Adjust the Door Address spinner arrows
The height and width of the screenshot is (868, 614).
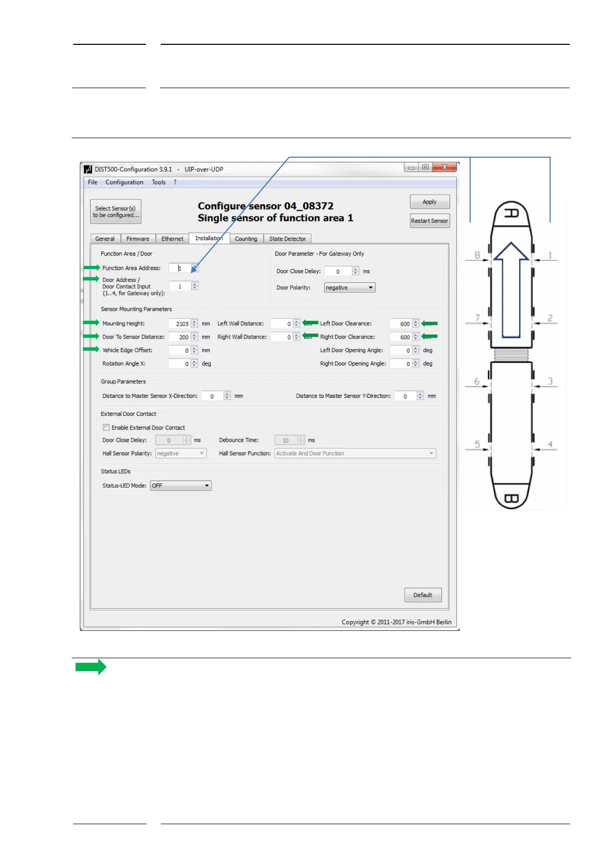coord(195,287)
